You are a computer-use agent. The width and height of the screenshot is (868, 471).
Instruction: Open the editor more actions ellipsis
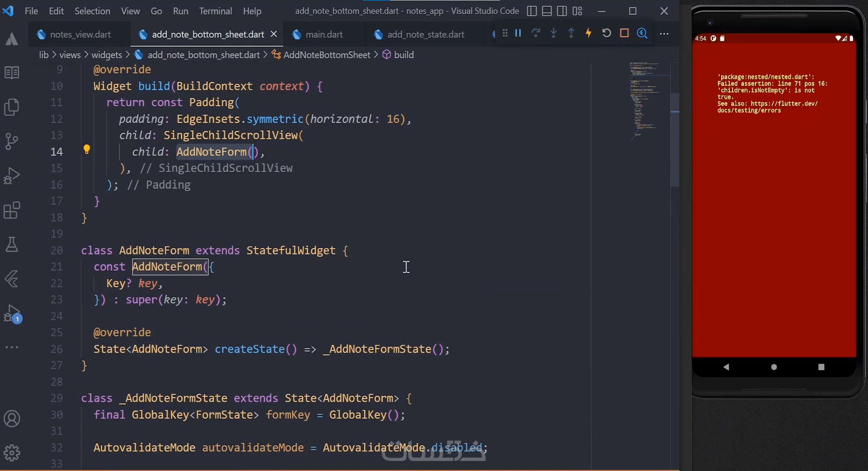tap(664, 34)
